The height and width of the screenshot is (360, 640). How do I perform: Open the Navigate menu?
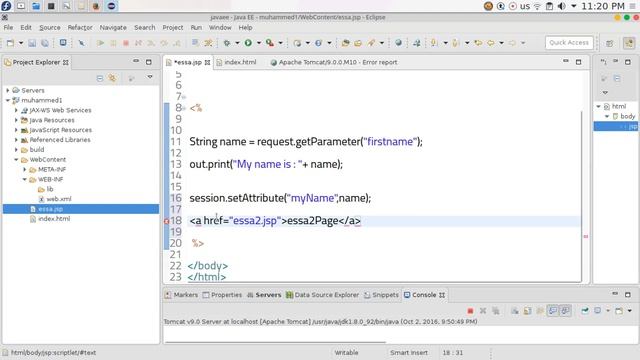pos(113,27)
